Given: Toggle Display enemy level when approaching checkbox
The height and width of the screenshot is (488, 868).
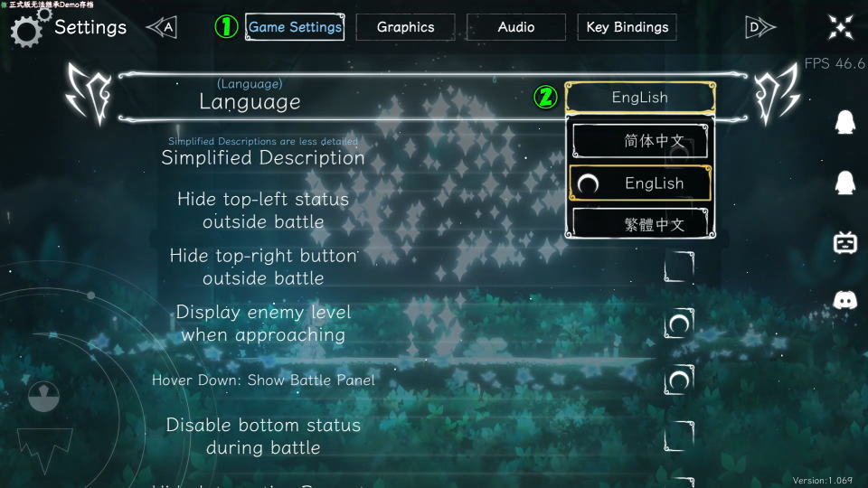Looking at the screenshot, I should pos(679,324).
